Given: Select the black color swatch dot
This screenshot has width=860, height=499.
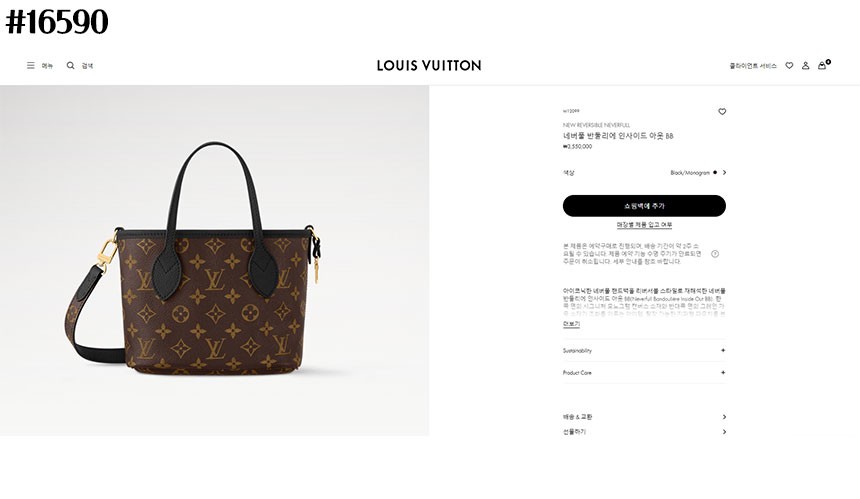Looking at the screenshot, I should click(x=715, y=172).
